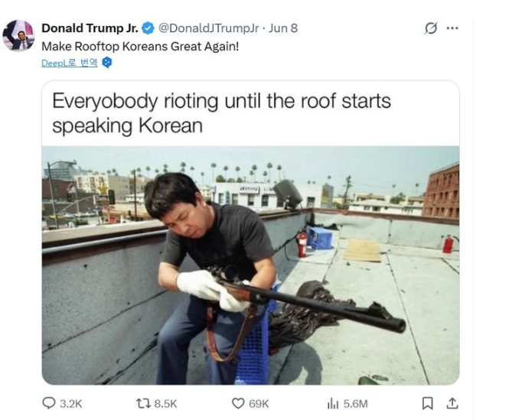
Task: Like the tweet with the heart icon
Action: click(x=238, y=403)
